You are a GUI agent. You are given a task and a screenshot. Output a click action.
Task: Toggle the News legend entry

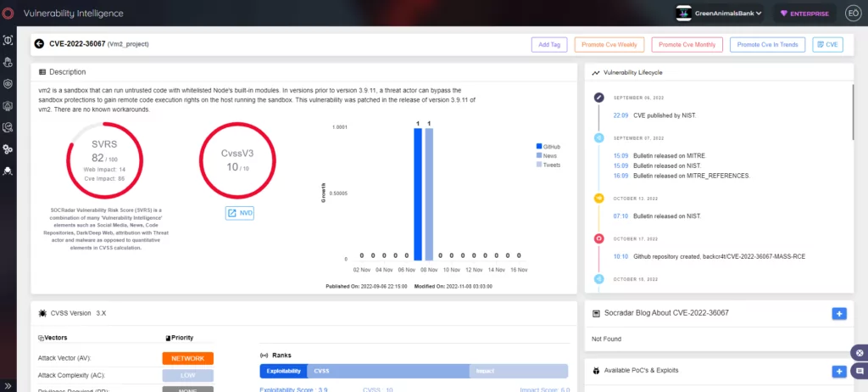[546, 156]
